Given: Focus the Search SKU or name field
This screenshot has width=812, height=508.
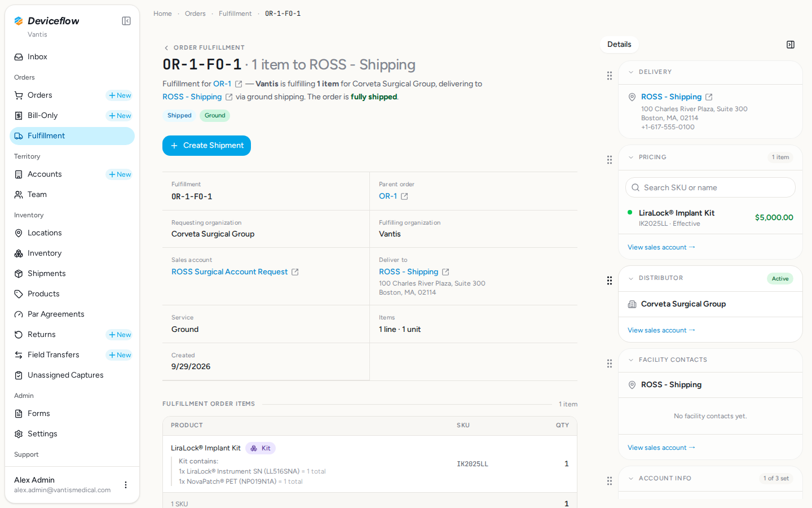Looking at the screenshot, I should (710, 187).
